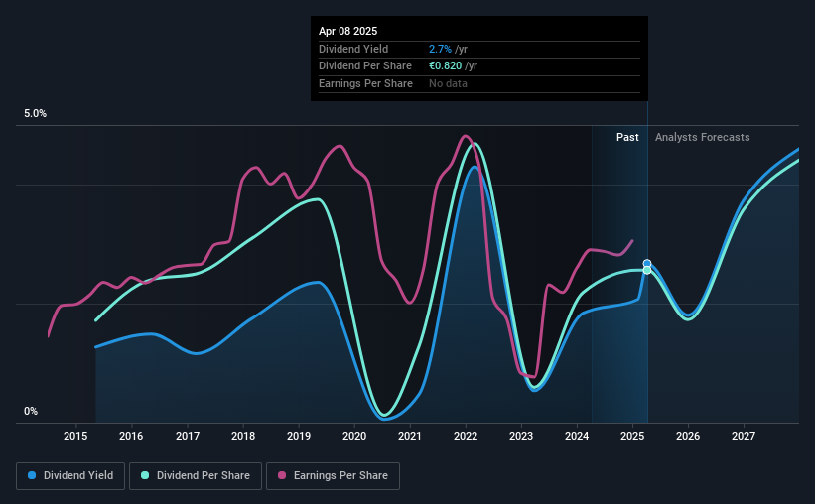This screenshot has height=504, width=815.
Task: Click the 2019 x-axis label
Action: pyautogui.click(x=299, y=436)
